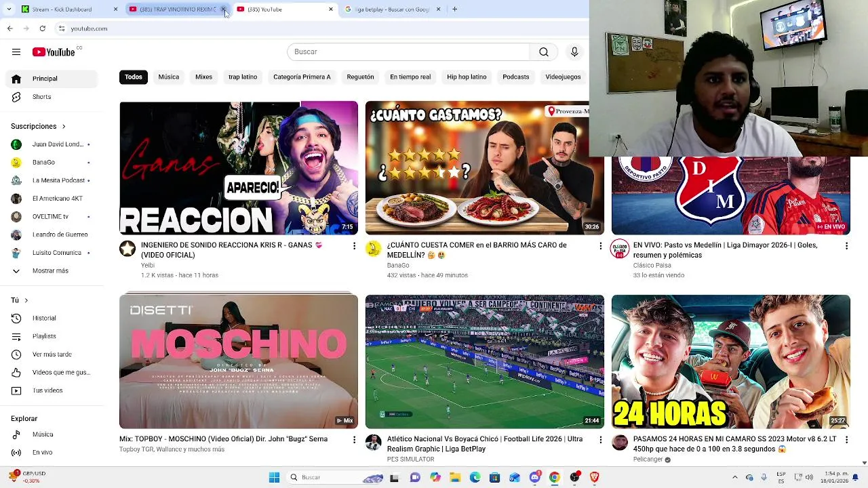Select the Videojuegos filter chip
Viewport: 868px width, 488px height.
(563, 77)
